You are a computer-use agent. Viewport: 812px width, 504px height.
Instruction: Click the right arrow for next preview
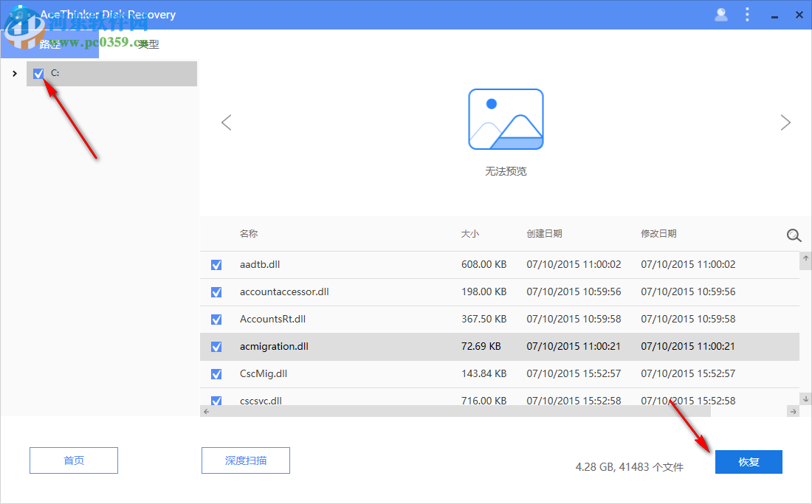point(785,122)
